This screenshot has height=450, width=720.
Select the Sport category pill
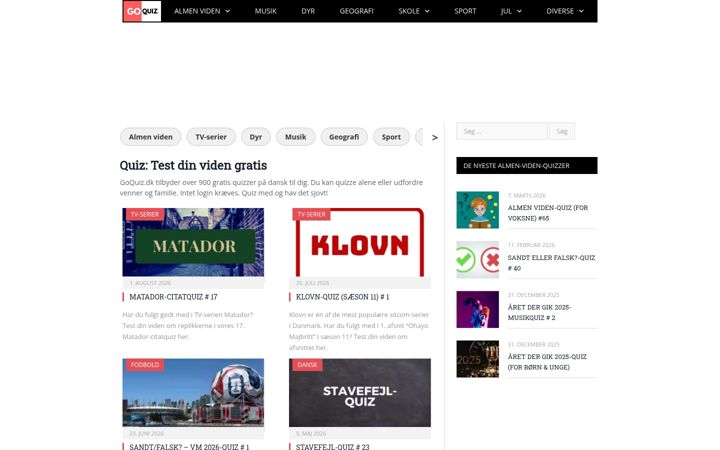coord(391,137)
